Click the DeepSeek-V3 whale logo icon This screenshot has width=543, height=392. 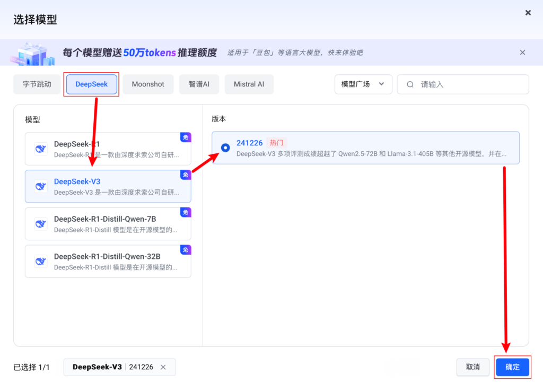41,186
